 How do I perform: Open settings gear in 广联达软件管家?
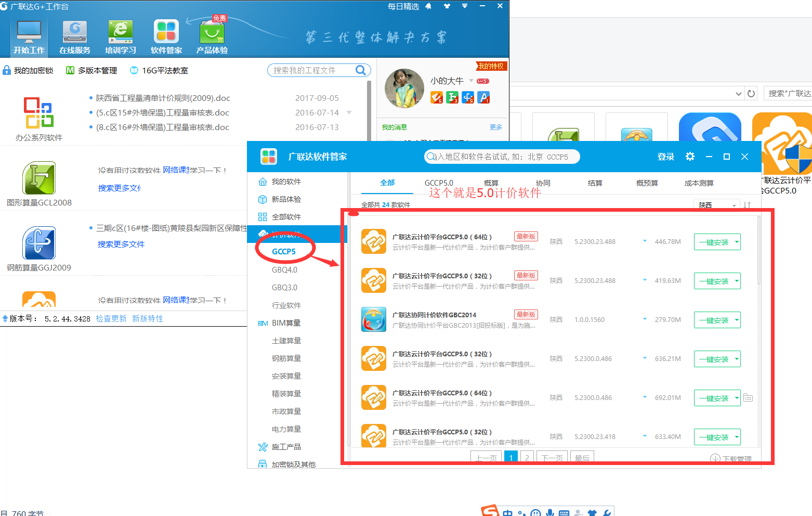coord(690,157)
